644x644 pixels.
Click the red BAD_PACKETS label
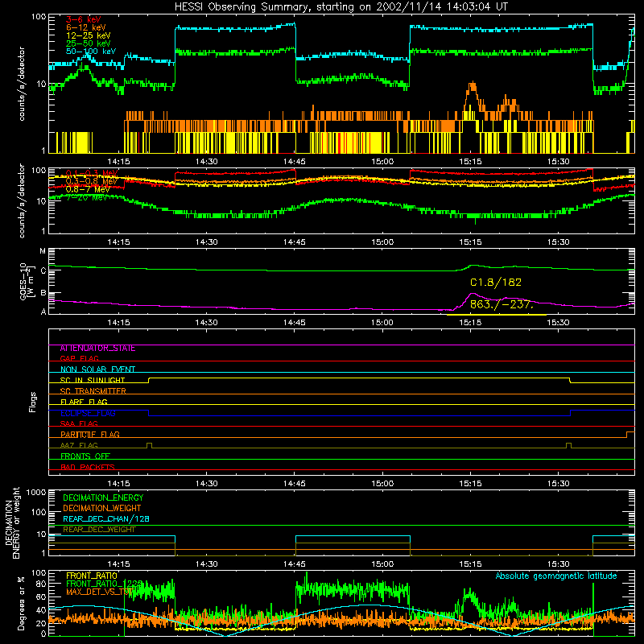[88, 468]
